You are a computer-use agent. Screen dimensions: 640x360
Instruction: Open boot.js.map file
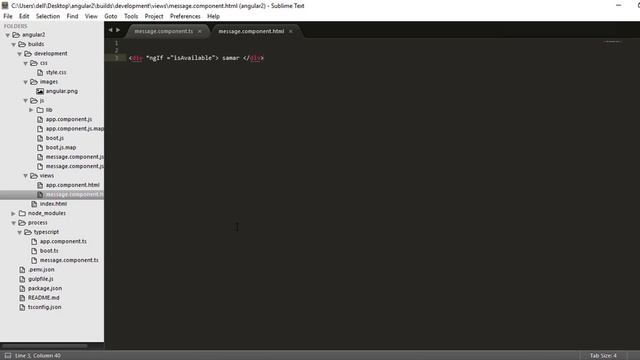tap(61, 147)
